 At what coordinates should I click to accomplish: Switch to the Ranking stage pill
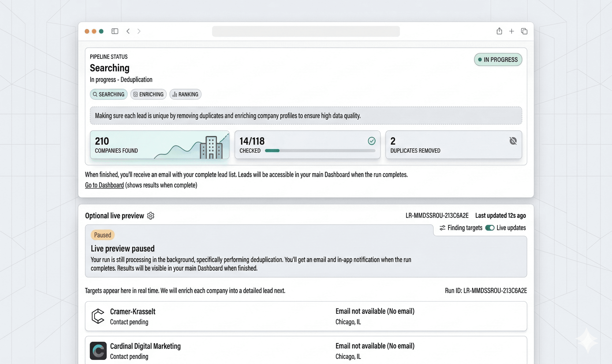coord(185,94)
